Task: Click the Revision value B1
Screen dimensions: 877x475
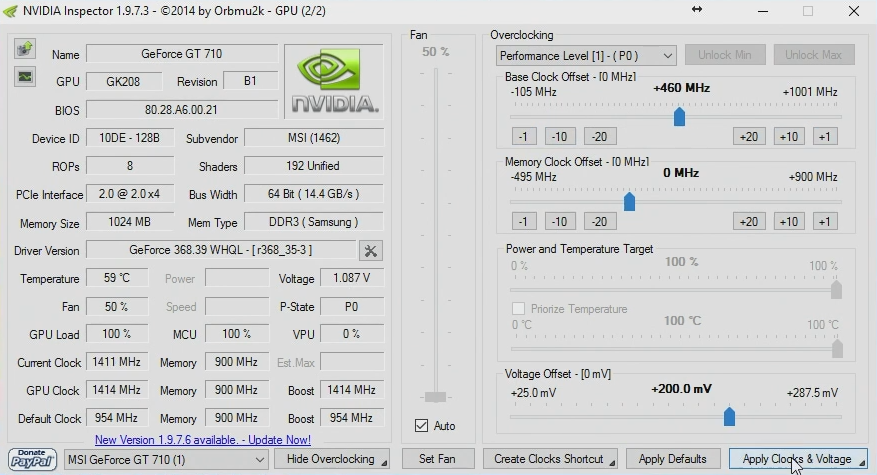Action: [250, 81]
